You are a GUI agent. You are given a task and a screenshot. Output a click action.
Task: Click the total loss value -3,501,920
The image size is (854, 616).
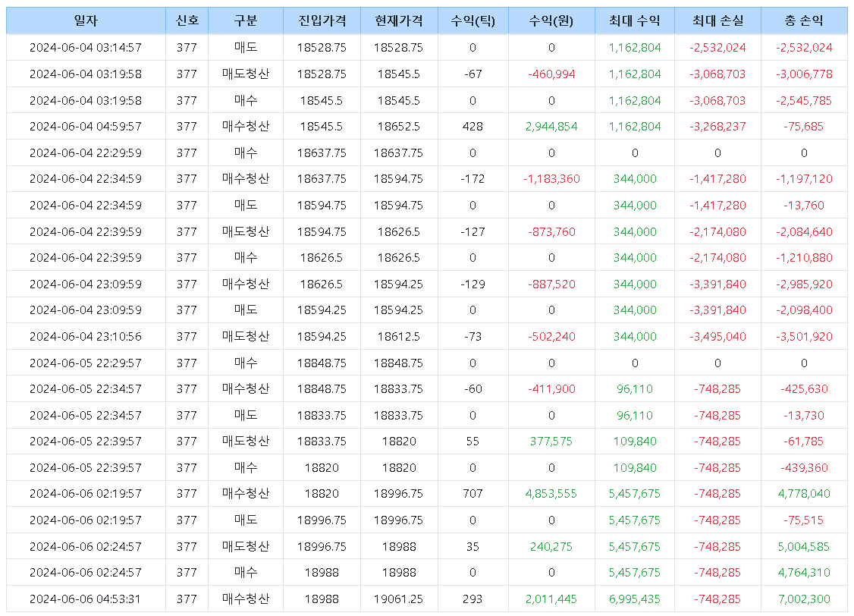(x=804, y=337)
